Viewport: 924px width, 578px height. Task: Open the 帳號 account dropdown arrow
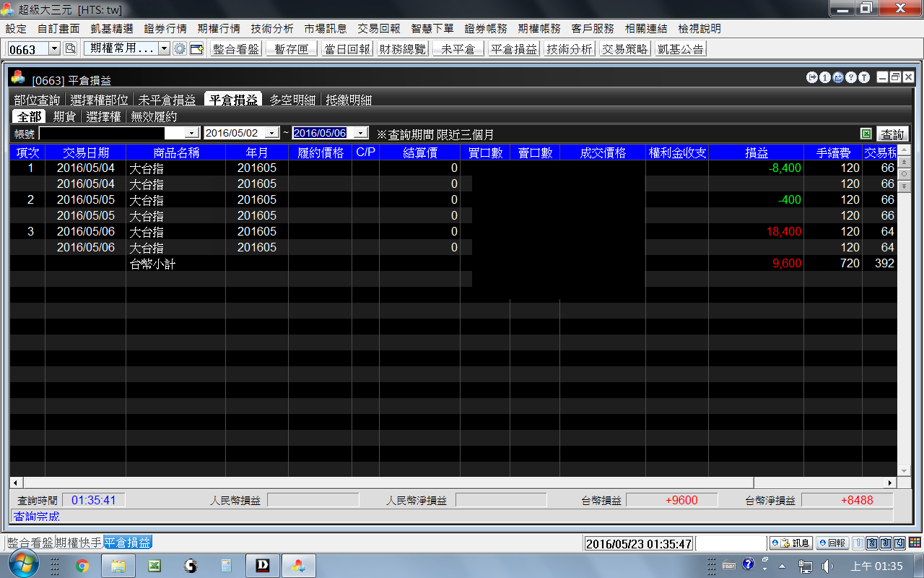pos(192,133)
